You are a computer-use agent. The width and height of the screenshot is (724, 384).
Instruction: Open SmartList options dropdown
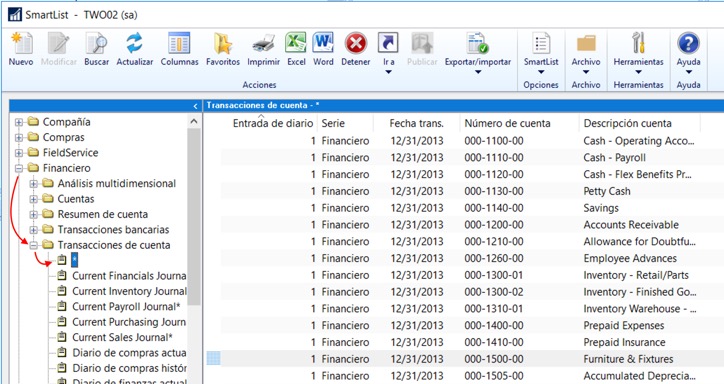tap(541, 53)
